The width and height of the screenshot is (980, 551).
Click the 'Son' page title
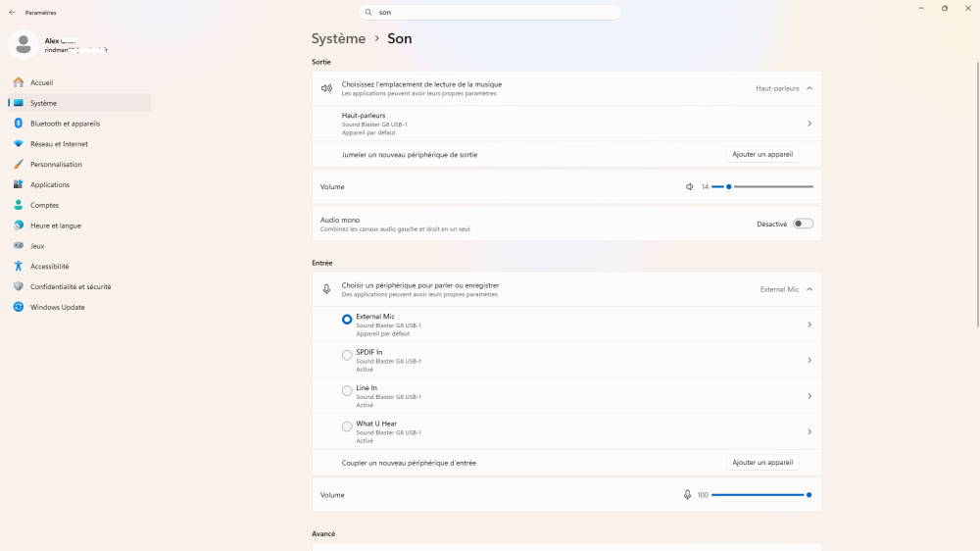click(400, 39)
